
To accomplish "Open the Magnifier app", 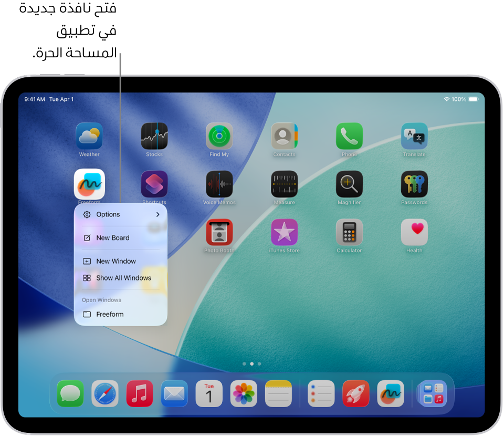I will tap(349, 183).
